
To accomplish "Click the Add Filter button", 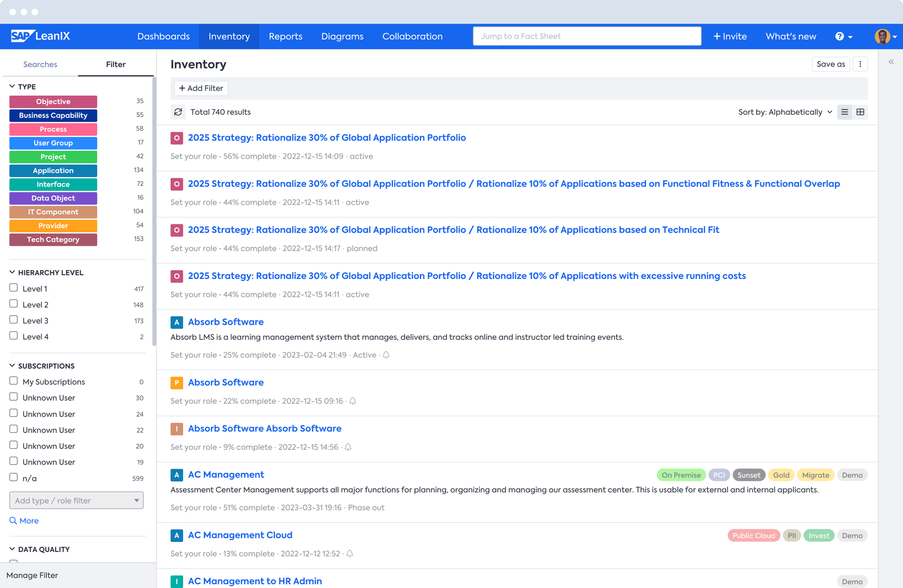I will coord(201,88).
